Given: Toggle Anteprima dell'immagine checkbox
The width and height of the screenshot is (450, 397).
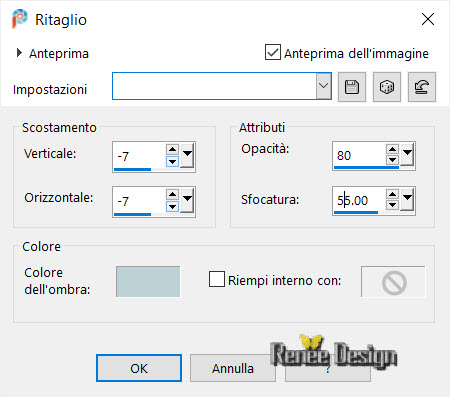Looking at the screenshot, I should (x=273, y=52).
